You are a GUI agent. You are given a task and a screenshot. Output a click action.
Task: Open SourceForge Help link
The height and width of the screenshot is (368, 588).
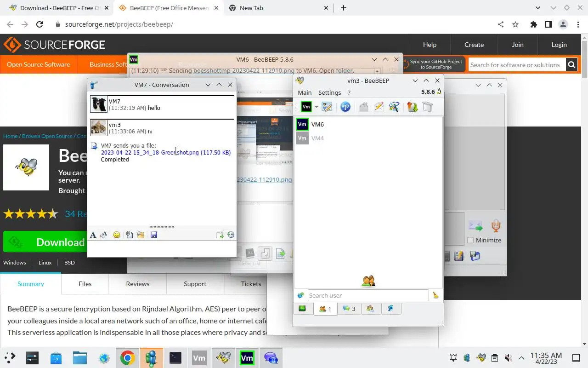click(x=430, y=45)
